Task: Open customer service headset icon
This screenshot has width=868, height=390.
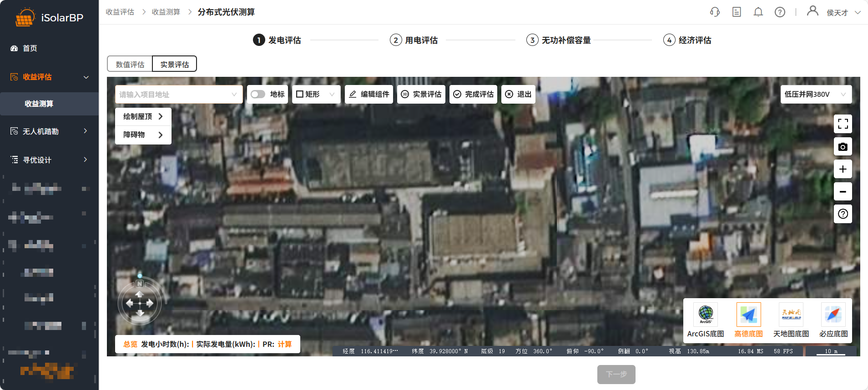Action: pos(715,12)
